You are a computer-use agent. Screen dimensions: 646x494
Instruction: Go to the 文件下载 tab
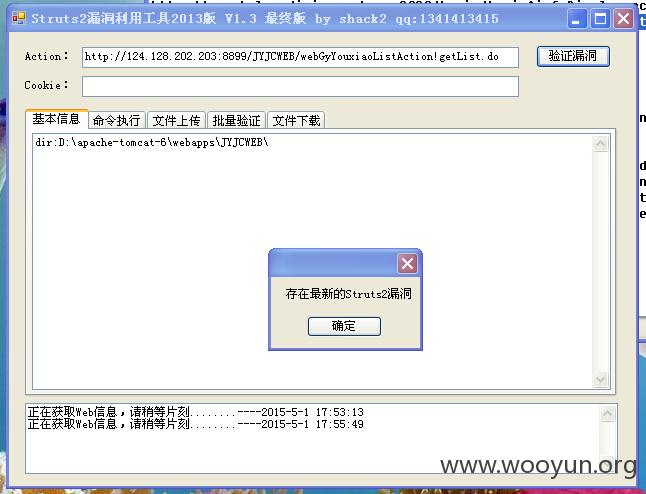coord(296,120)
